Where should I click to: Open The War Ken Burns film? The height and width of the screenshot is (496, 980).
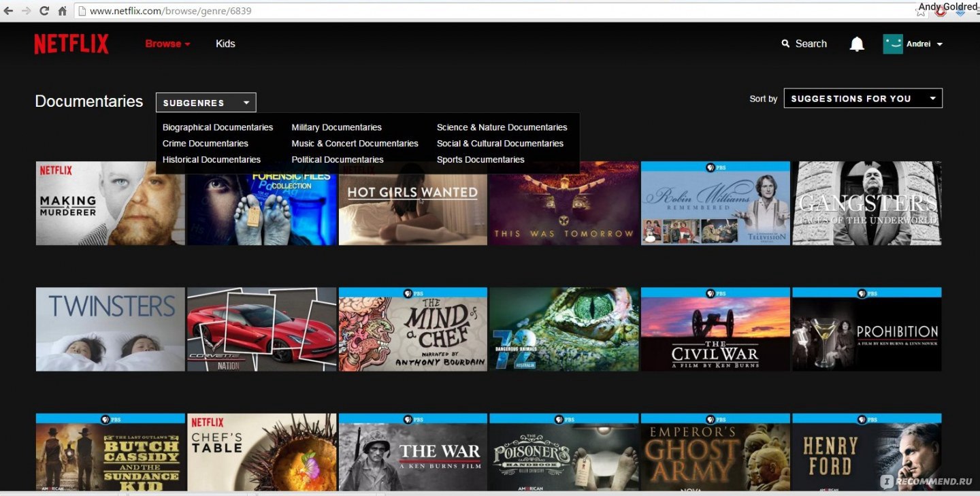[413, 452]
